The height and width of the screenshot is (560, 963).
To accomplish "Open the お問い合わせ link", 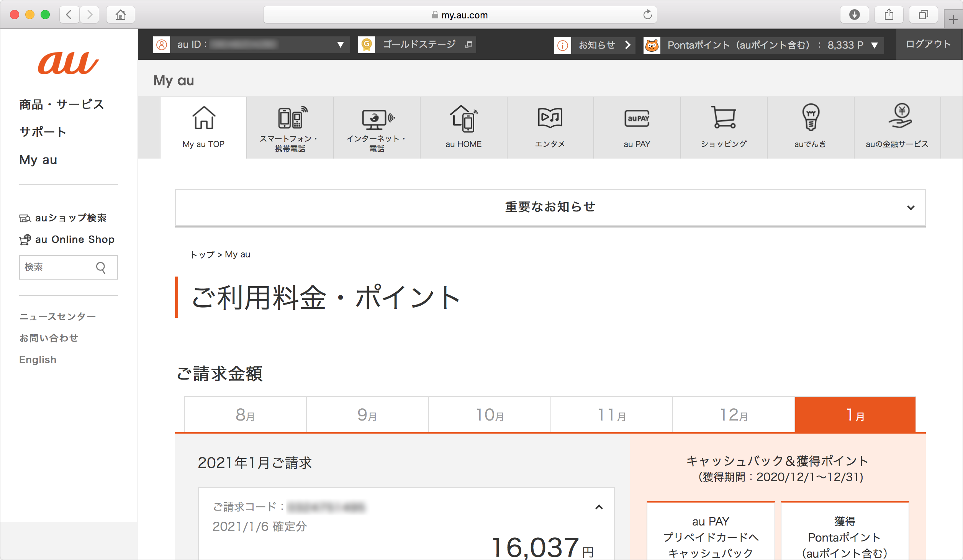I will 49,338.
